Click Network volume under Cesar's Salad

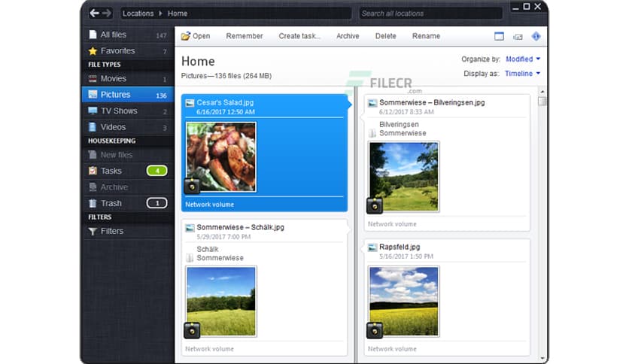(209, 205)
